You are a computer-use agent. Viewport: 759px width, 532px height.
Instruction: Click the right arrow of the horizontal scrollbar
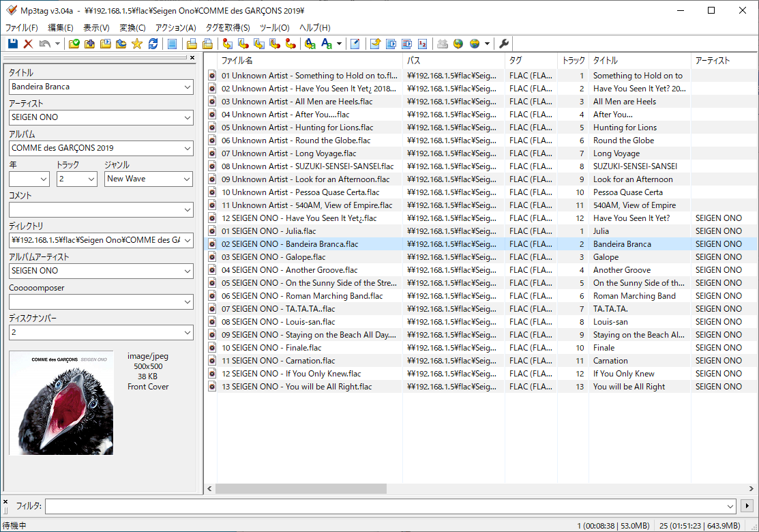[x=751, y=489]
